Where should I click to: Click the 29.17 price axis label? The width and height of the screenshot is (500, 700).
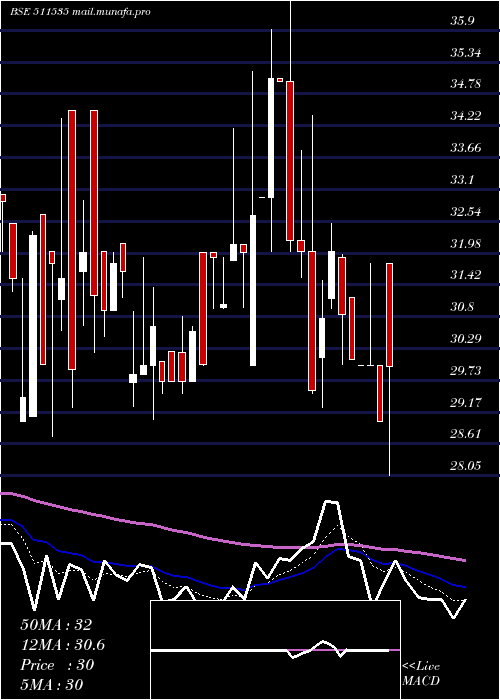466,402
